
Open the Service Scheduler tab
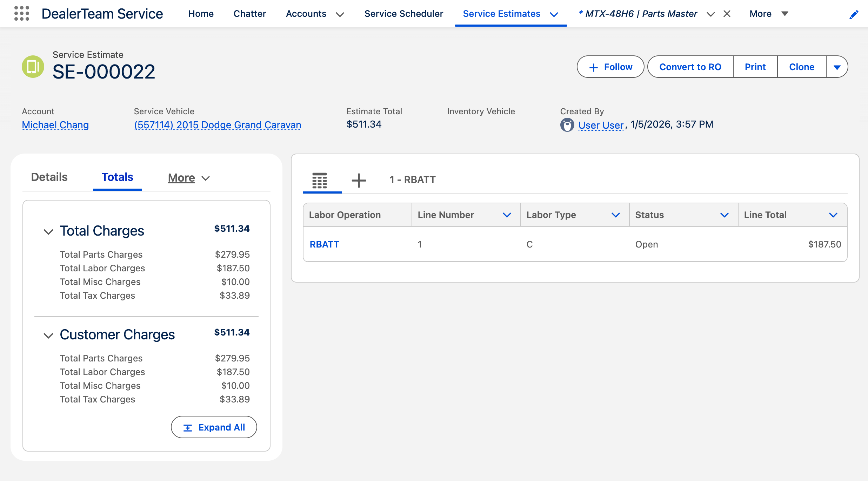point(403,14)
